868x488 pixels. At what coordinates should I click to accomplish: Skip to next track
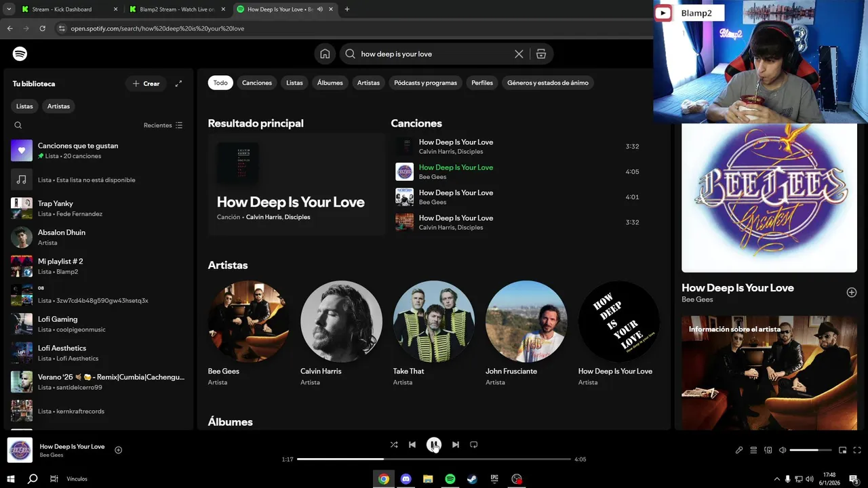pyautogui.click(x=456, y=445)
